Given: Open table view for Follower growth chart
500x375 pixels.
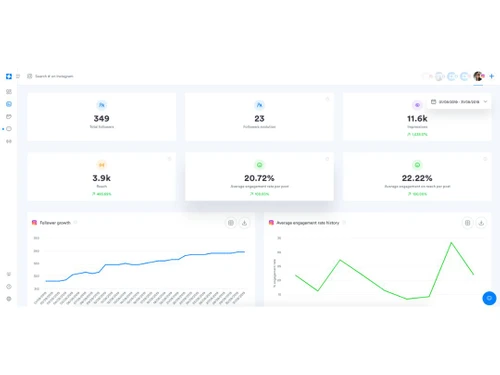Looking at the screenshot, I should click(231, 223).
